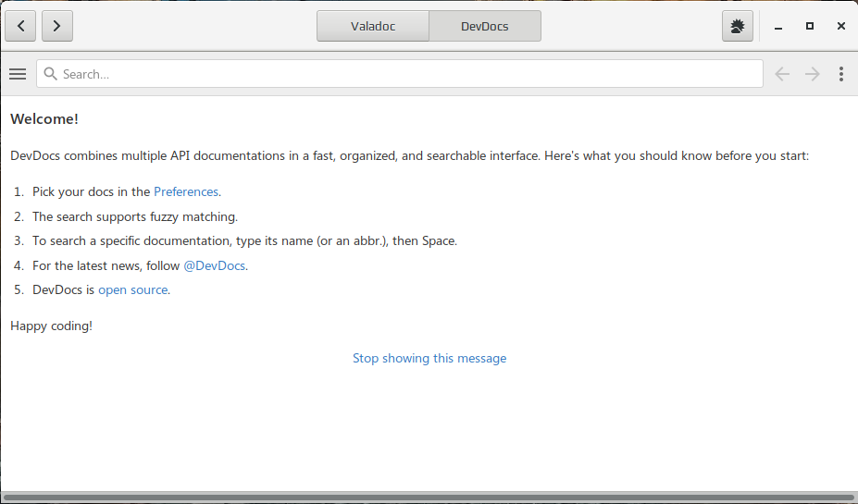Screen dimensions: 858x504
Task: Click the Happy coding! text
Action: point(52,326)
